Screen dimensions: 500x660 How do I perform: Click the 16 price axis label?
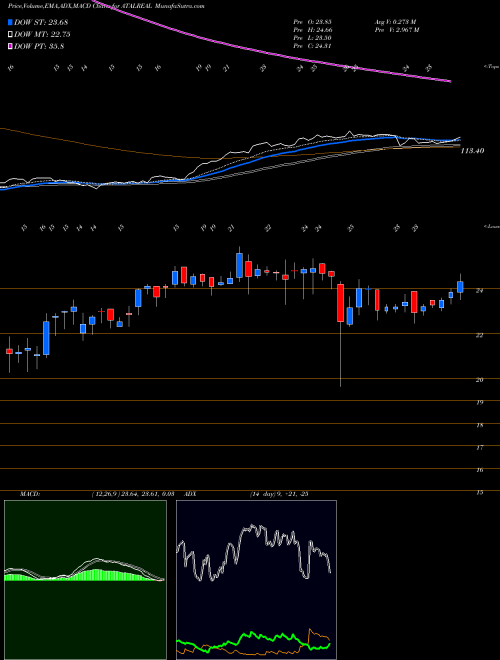tap(479, 470)
